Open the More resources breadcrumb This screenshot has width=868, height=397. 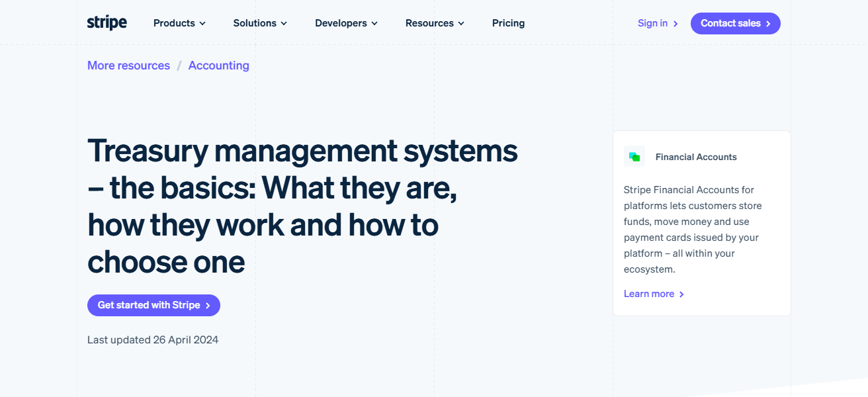128,66
